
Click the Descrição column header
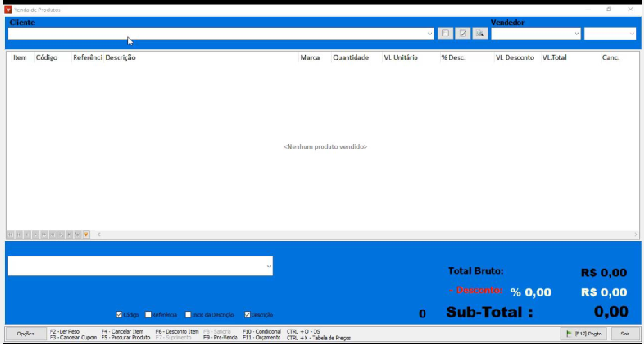pyautogui.click(x=120, y=58)
